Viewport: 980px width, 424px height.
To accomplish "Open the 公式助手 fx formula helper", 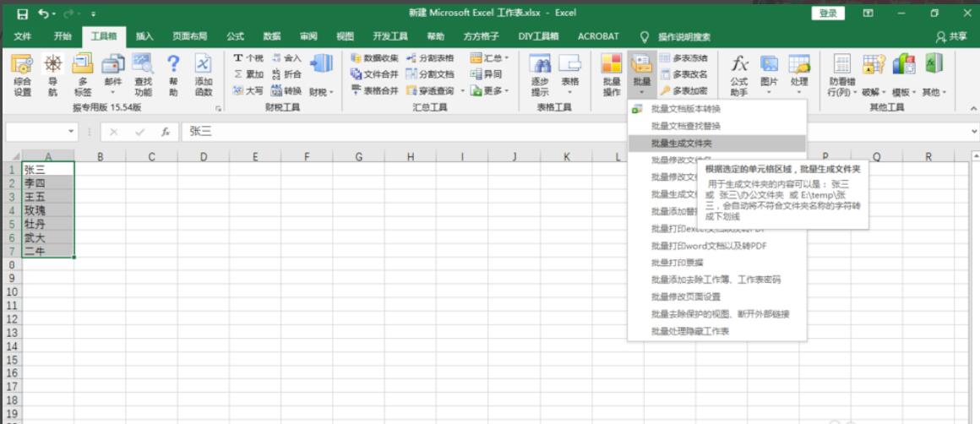I will point(739,75).
